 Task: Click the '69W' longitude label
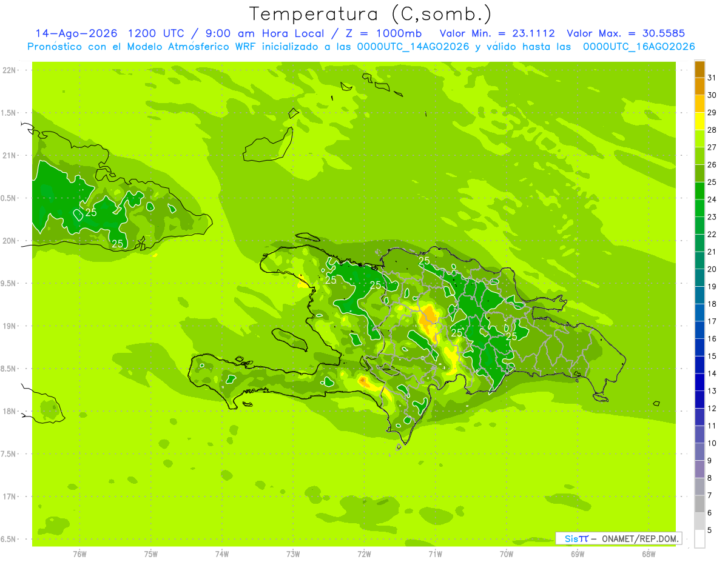[x=578, y=554]
